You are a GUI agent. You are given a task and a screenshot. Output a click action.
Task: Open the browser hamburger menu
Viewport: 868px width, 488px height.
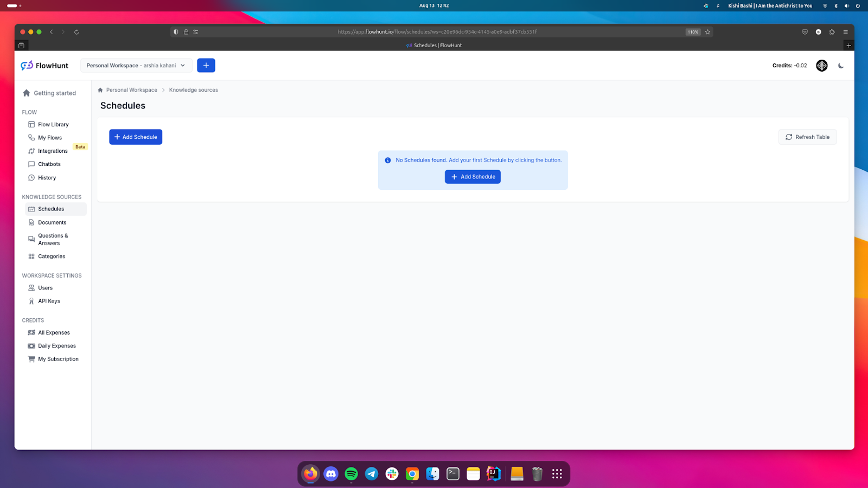point(845,32)
